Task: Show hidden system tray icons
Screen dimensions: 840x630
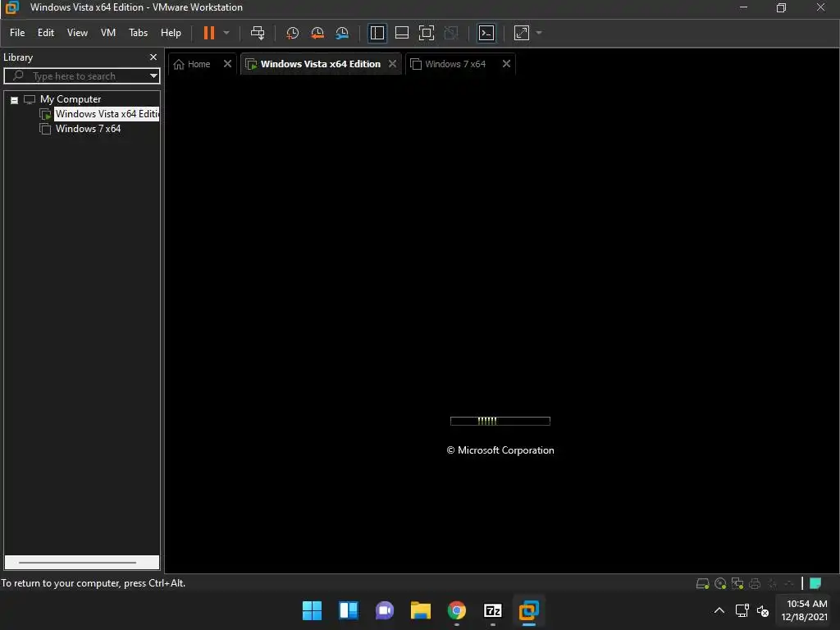Action: click(719, 610)
